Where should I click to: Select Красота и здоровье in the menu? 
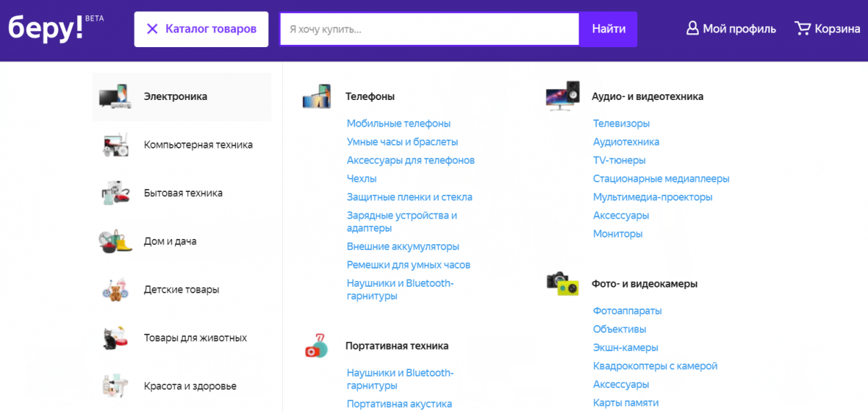(182, 386)
